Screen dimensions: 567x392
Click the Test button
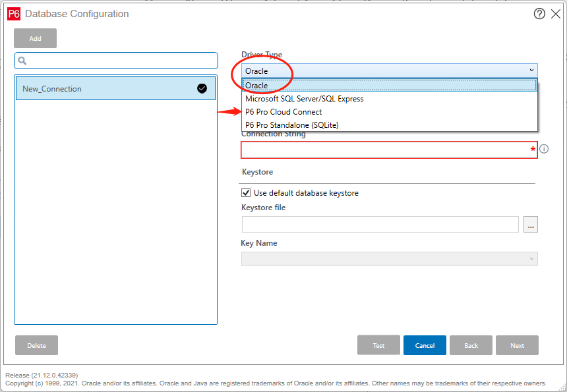pyautogui.click(x=378, y=345)
